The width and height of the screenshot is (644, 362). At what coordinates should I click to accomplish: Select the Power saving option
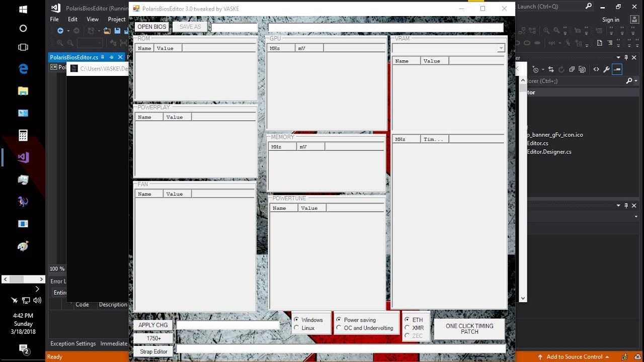click(x=339, y=320)
